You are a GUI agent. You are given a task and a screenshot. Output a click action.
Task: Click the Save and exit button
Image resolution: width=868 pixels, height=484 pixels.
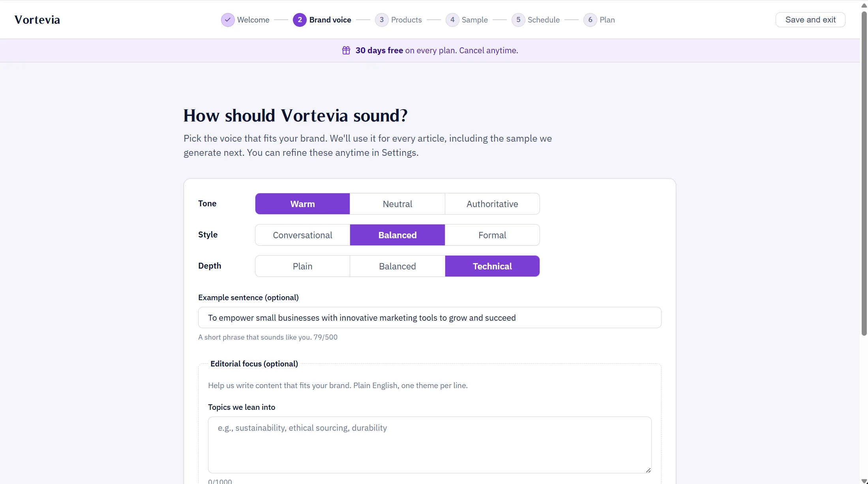pos(810,20)
